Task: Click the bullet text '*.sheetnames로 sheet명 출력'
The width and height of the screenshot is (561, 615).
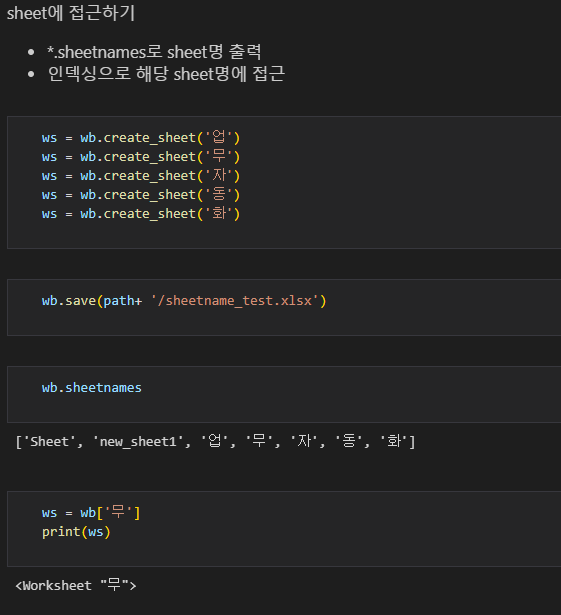Action: point(154,52)
